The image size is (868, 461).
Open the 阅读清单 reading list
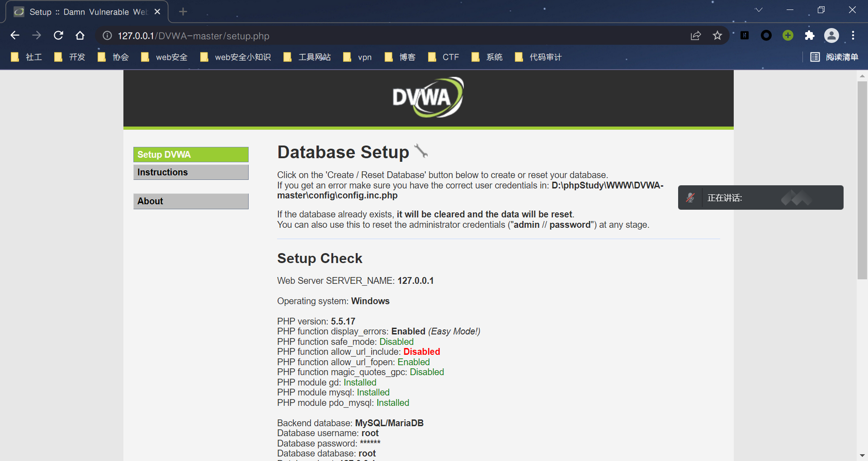pyautogui.click(x=834, y=57)
